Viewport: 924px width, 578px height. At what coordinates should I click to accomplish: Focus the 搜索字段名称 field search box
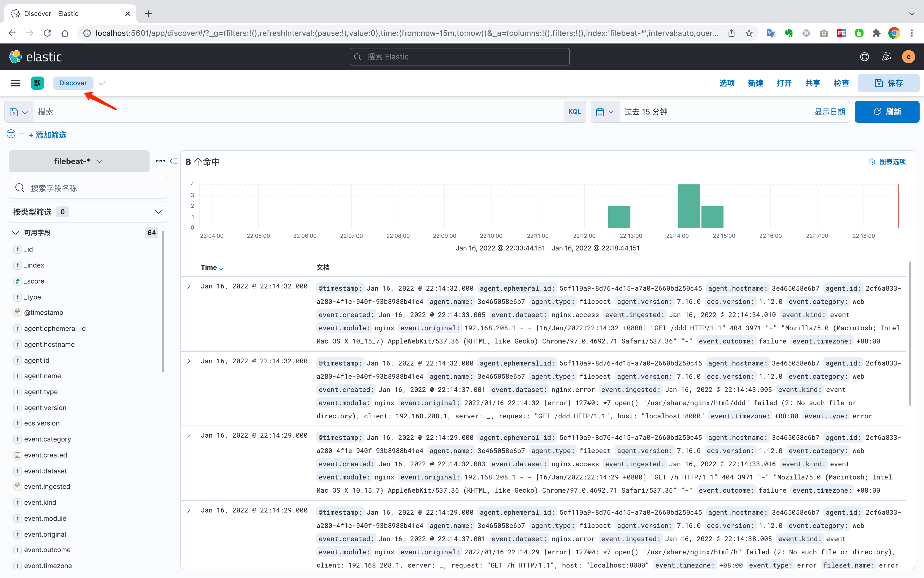click(88, 188)
